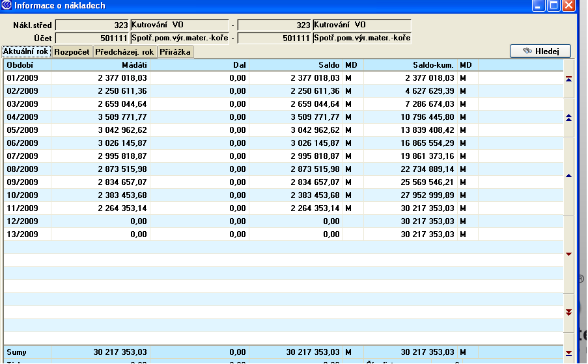Select period row 03/2009
The image size is (588, 364).
pyautogui.click(x=283, y=104)
